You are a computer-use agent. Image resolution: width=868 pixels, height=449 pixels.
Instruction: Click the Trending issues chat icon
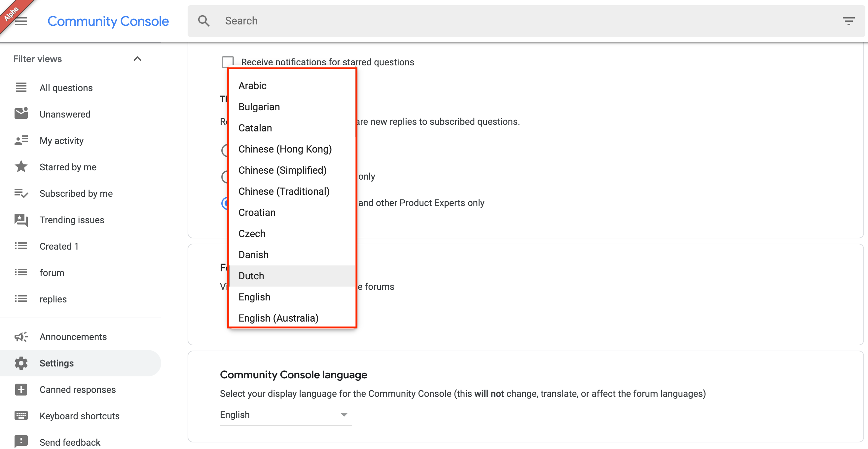(x=21, y=220)
